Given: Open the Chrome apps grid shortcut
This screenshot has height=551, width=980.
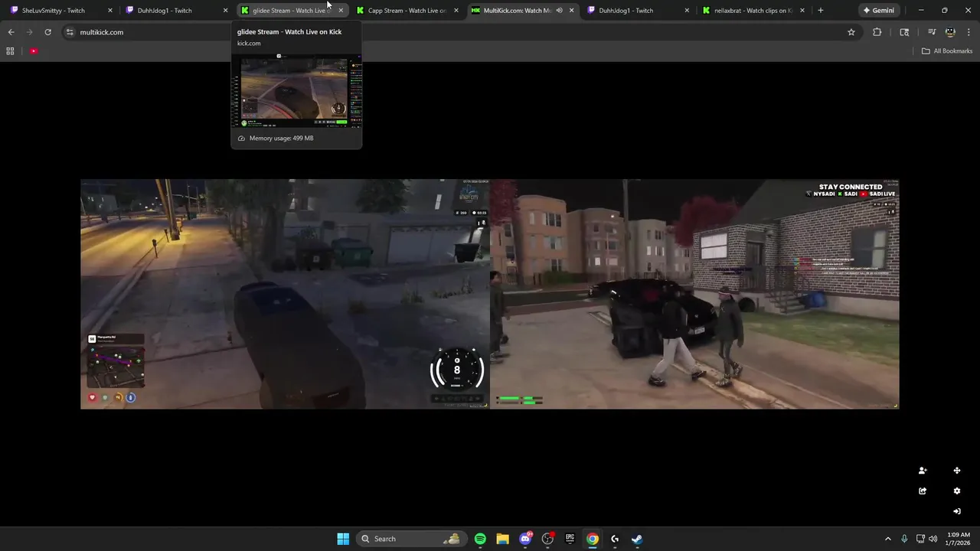Looking at the screenshot, I should pos(10,51).
